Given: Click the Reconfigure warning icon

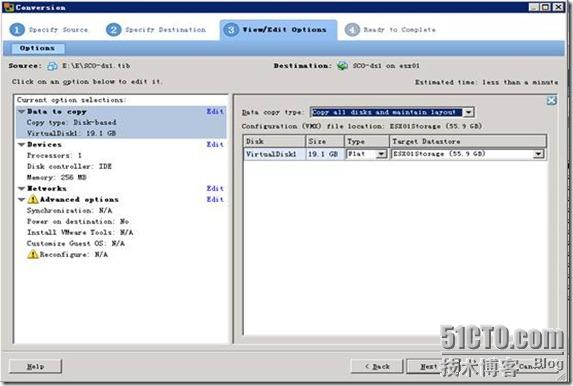Looking at the screenshot, I should pyautogui.click(x=33, y=254).
